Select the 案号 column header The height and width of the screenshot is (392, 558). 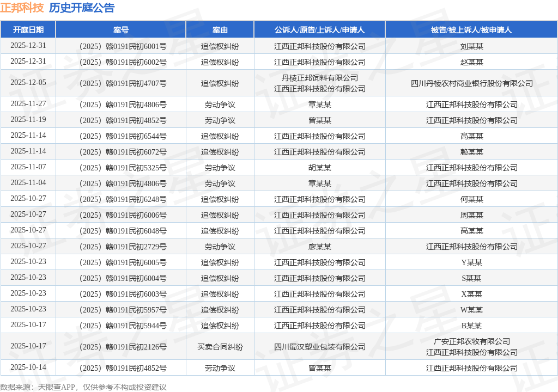120,30
